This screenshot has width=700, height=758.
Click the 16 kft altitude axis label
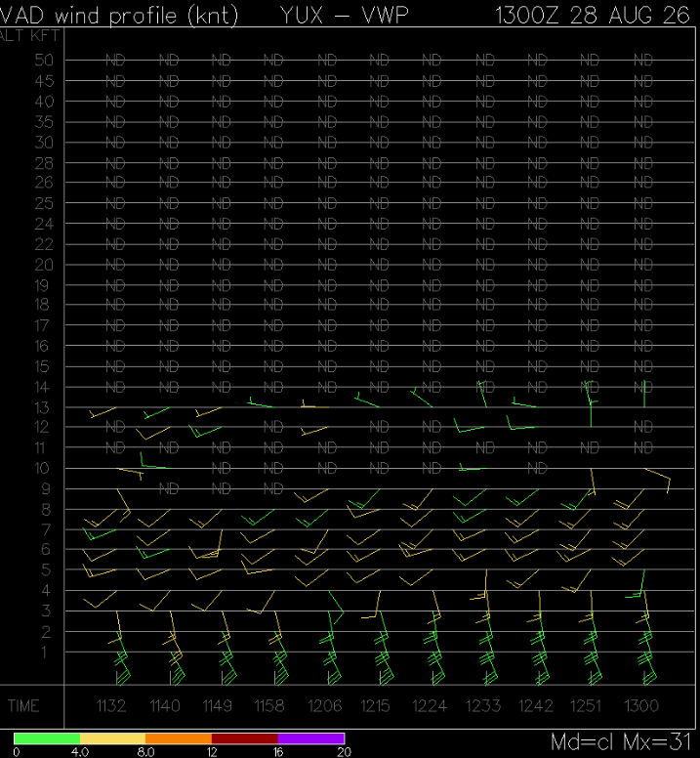[42, 346]
